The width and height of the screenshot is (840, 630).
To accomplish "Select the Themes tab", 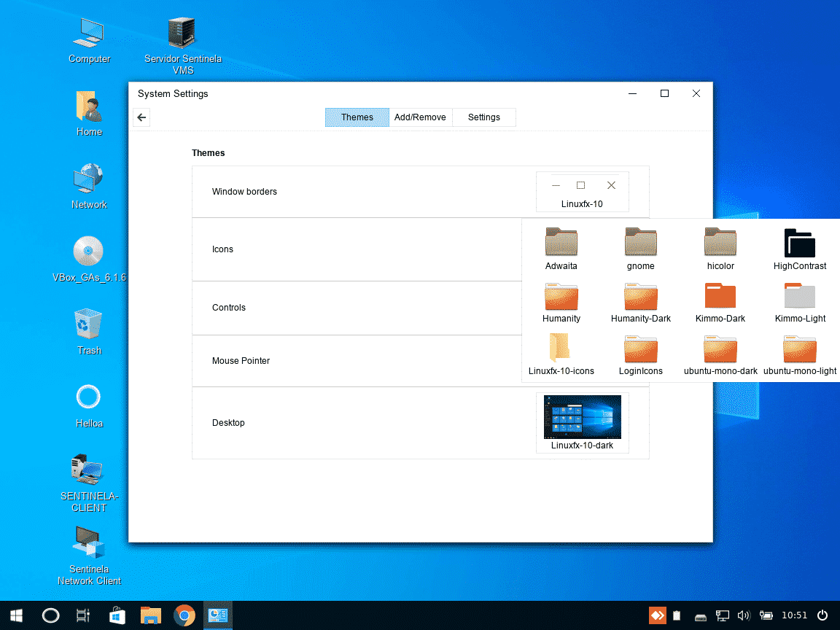I will coord(357,117).
